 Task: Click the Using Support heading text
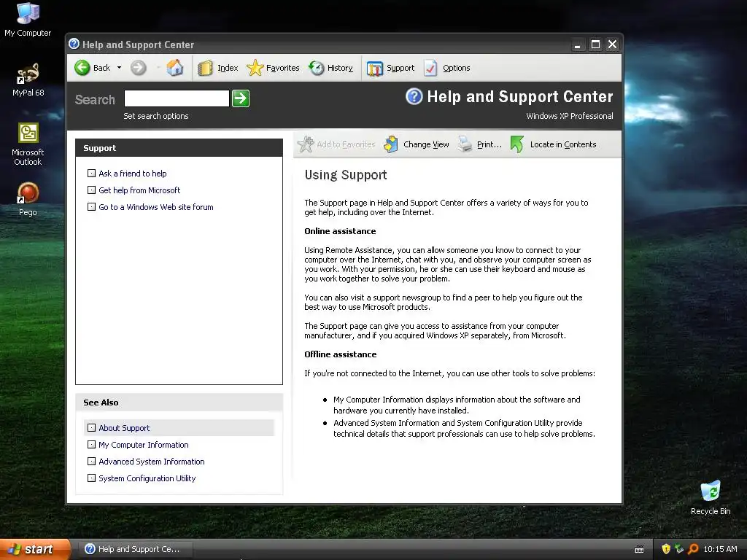pos(346,175)
